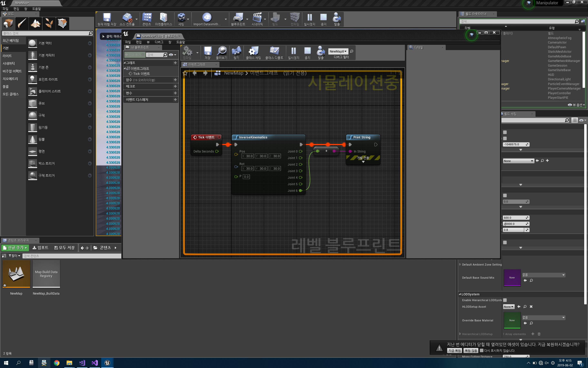Open HLODSetup Asset None dropdown
Screen dimensions: 588x368
coord(509,307)
